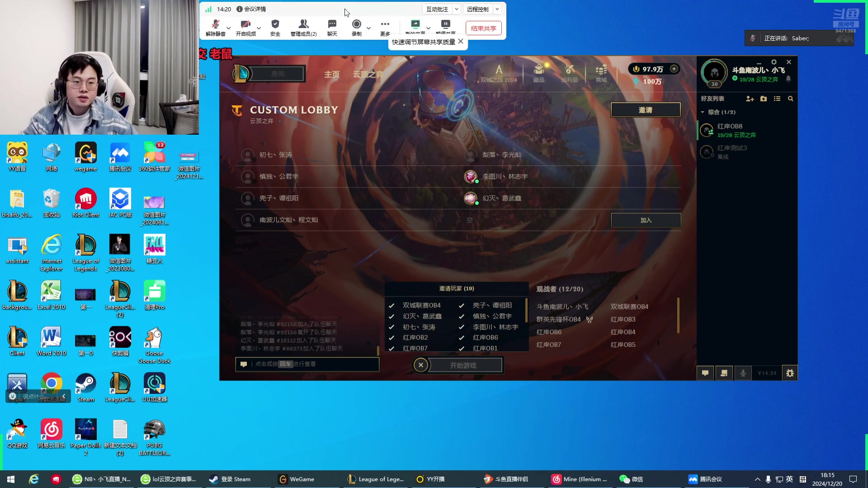The width and height of the screenshot is (868, 488).
Task: Expand the arrow next to 录制
Action: [368, 28]
